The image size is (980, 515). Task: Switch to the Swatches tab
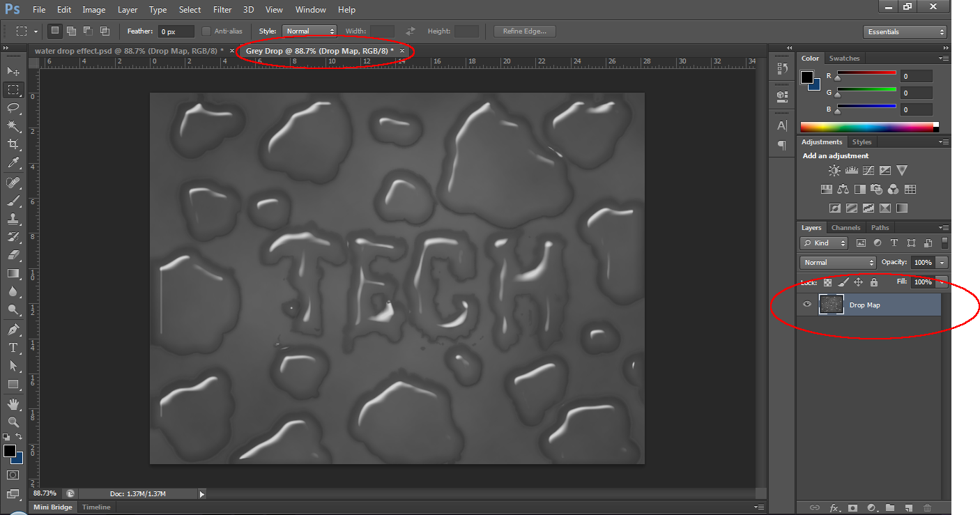coord(844,59)
